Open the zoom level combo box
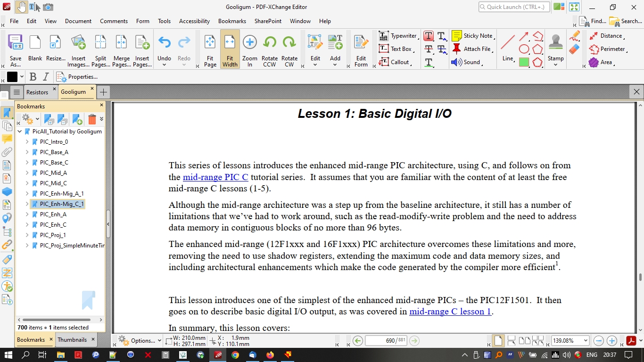644x362 pixels. pyautogui.click(x=570, y=340)
